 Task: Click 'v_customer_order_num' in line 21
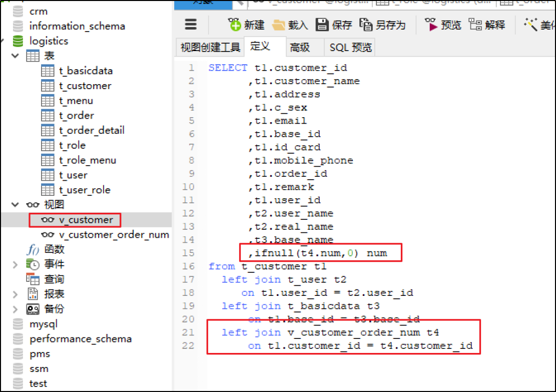click(353, 332)
